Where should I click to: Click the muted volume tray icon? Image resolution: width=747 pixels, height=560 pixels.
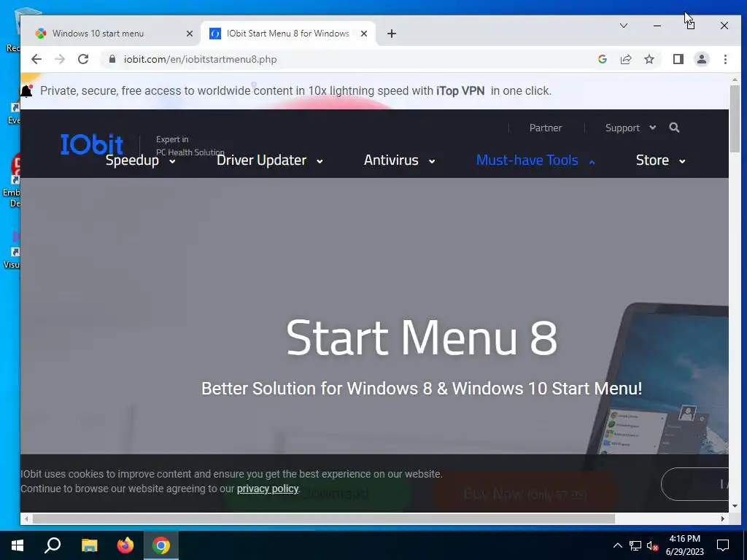[652, 545]
